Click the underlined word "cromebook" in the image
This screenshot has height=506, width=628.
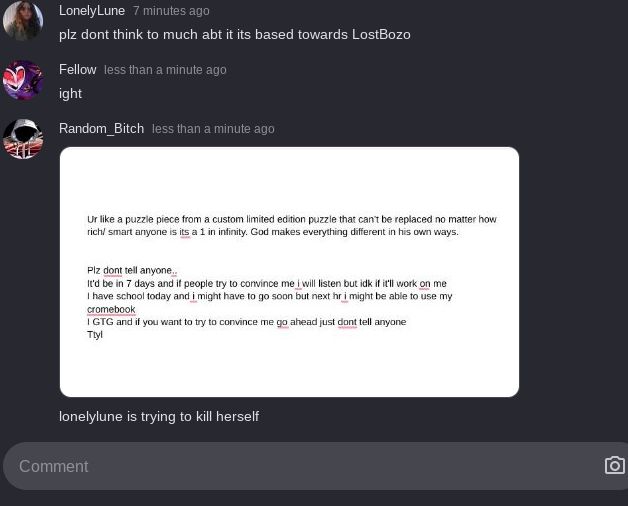pyautogui.click(x=111, y=310)
